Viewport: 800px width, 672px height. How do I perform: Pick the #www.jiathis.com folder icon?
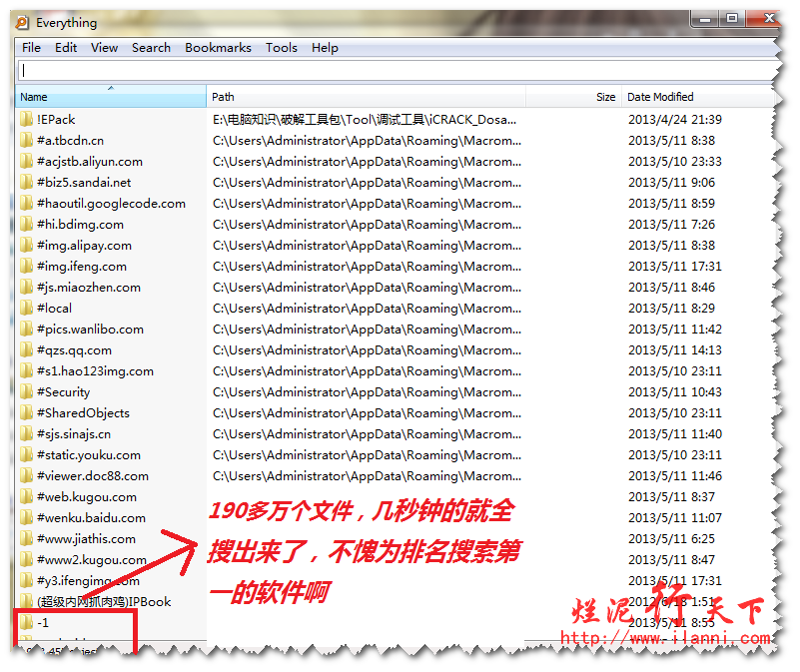tap(27, 538)
